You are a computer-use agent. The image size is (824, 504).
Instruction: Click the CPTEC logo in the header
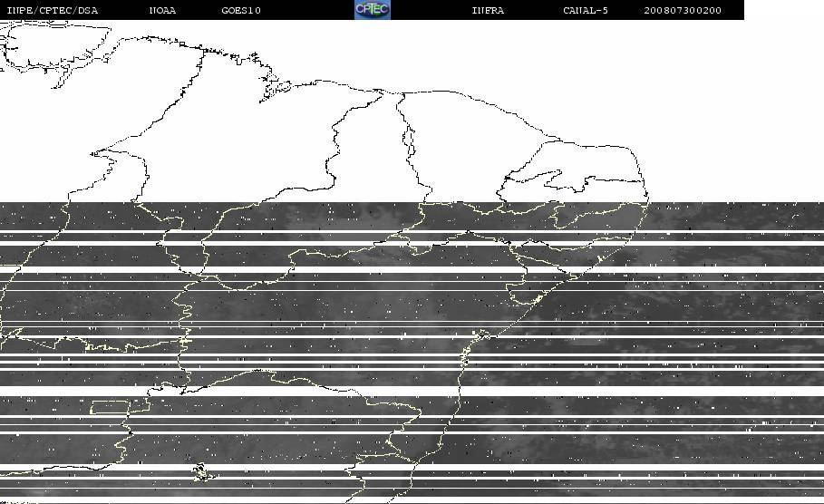pos(373,9)
